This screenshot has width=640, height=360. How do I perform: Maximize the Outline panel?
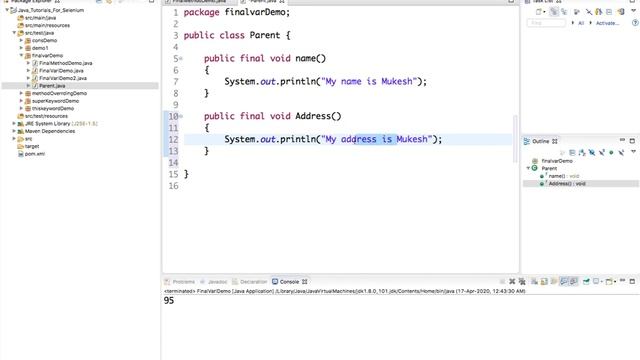[632, 141]
